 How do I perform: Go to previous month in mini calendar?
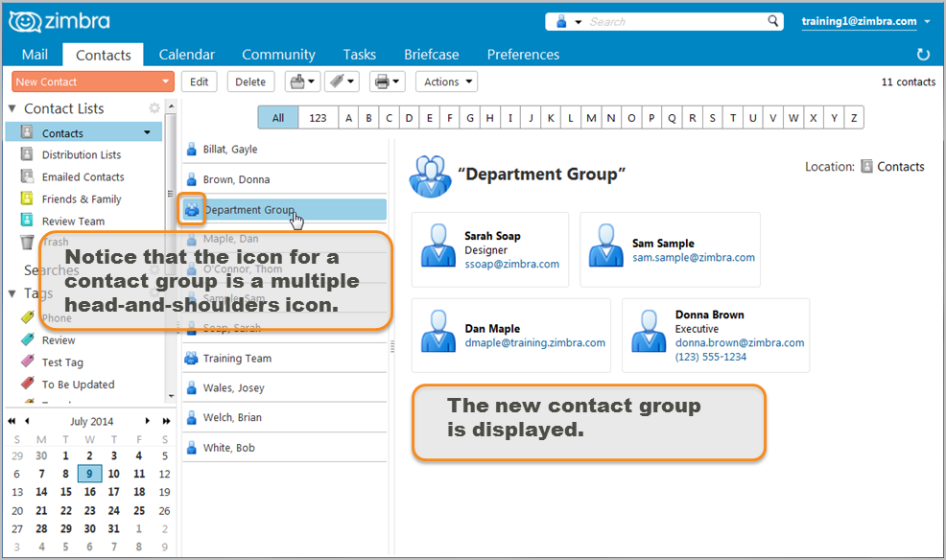pos(27,421)
